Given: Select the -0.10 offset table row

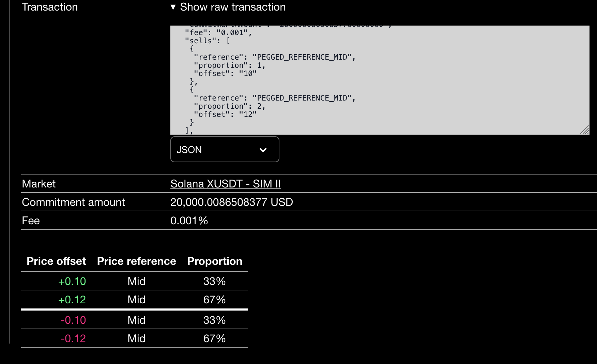Looking at the screenshot, I should (x=135, y=320).
